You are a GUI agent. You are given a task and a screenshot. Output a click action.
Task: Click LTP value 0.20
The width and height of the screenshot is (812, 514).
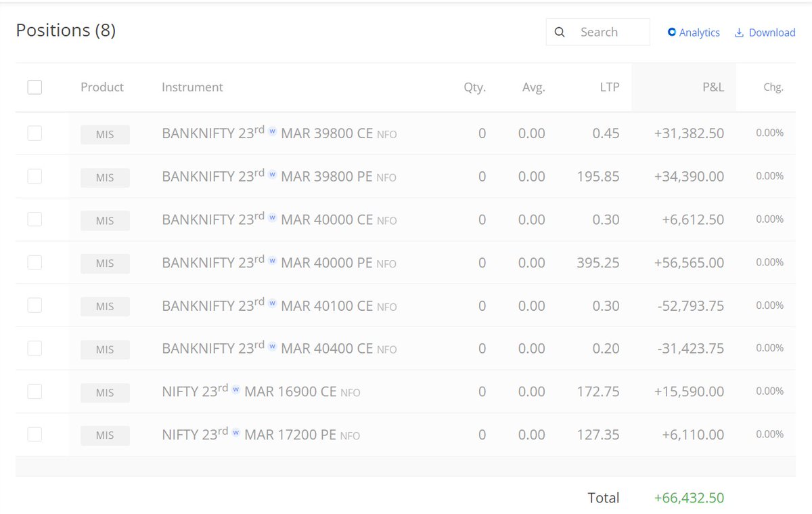click(x=606, y=348)
